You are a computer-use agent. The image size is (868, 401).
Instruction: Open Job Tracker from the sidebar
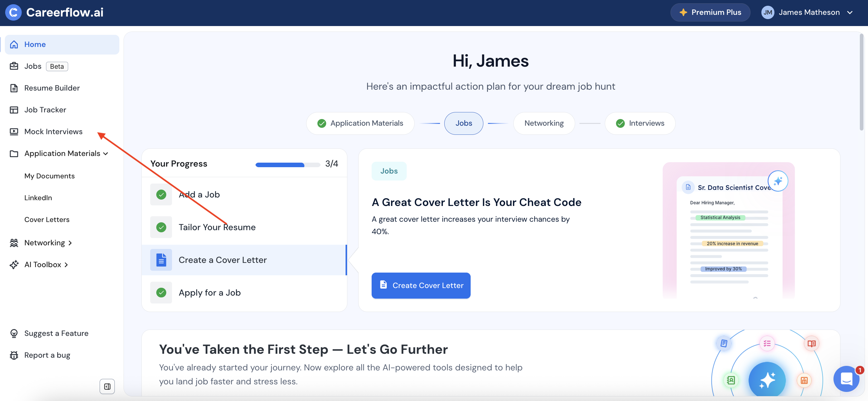45,110
